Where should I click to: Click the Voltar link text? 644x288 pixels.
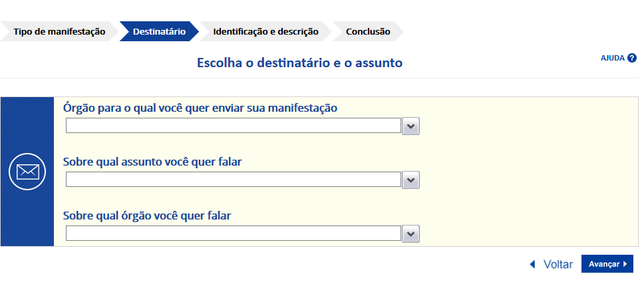click(x=558, y=264)
